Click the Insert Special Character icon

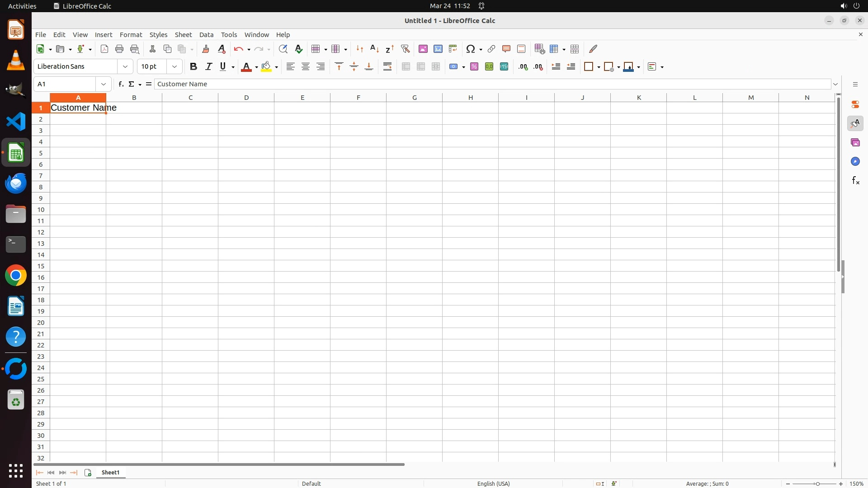coord(471,49)
